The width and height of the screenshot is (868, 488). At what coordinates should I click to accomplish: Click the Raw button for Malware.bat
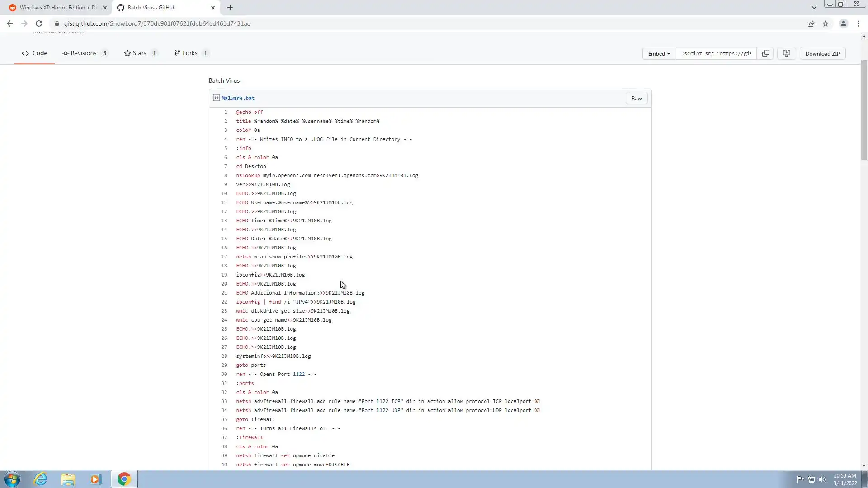(636, 98)
